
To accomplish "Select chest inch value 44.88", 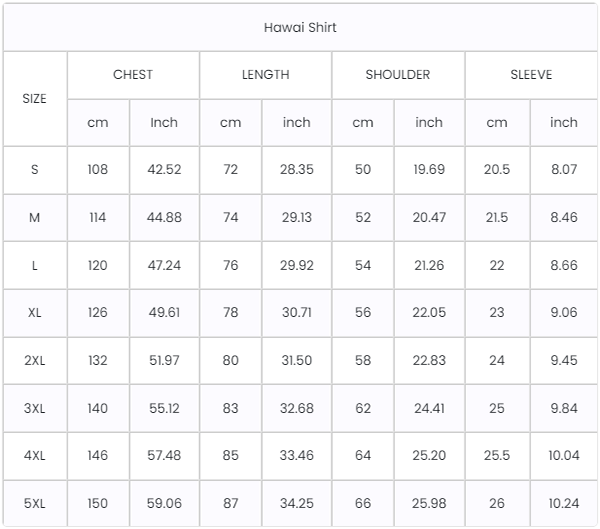I will [164, 217].
